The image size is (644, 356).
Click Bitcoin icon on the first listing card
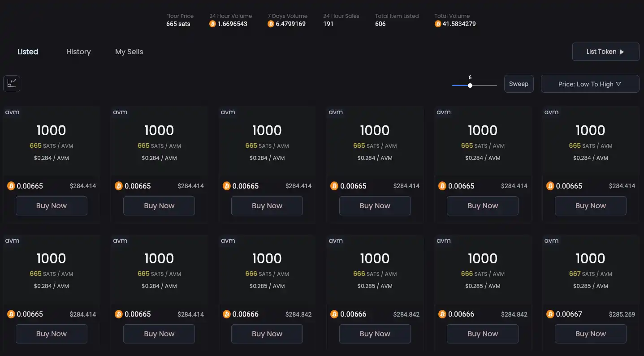pyautogui.click(x=11, y=186)
